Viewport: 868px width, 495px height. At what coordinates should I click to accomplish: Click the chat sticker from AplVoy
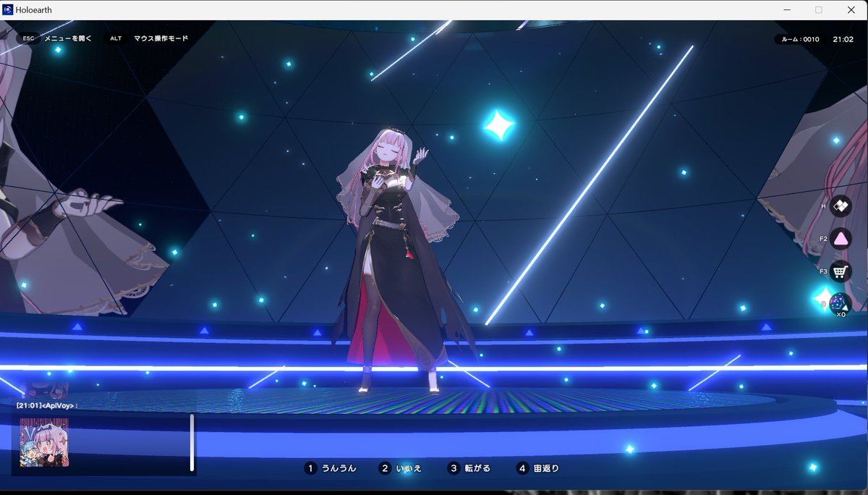(x=44, y=442)
